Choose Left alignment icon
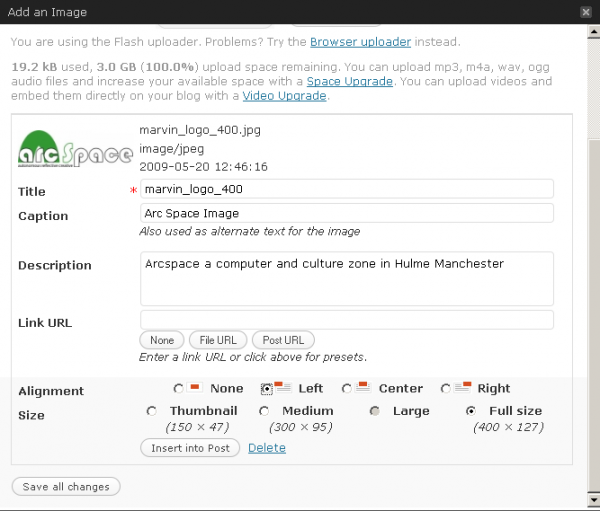Viewport: 600px width, 511px height. pos(282,388)
